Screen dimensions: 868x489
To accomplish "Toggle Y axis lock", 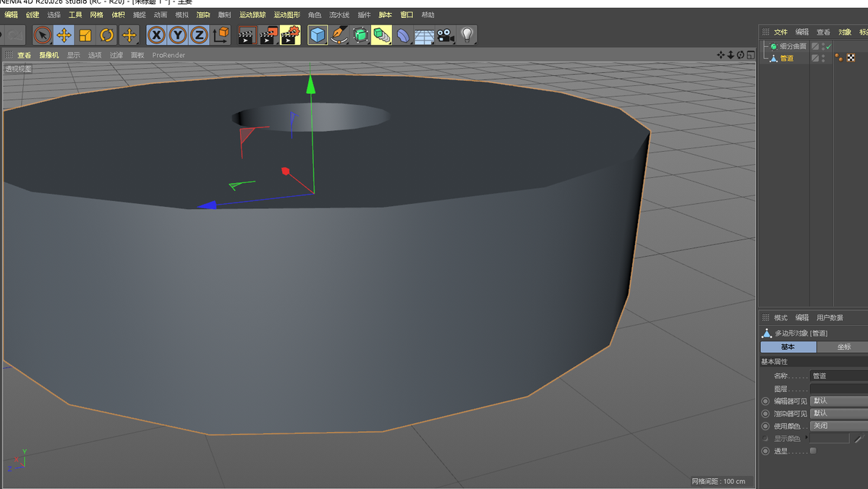I will click(x=177, y=35).
